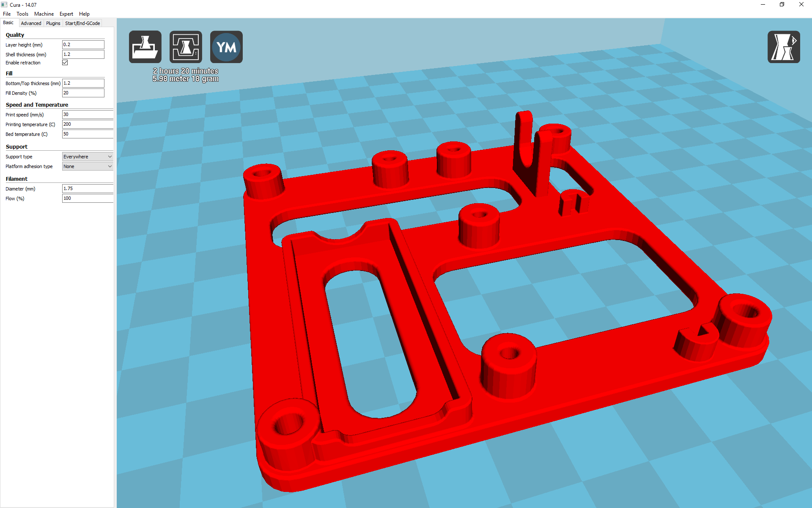Expand the Support type dropdown
This screenshot has width=812, height=508.
88,157
